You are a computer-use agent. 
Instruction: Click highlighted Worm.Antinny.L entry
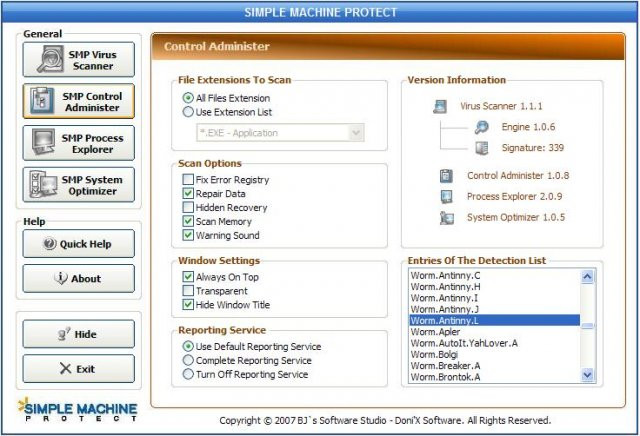tap(494, 320)
